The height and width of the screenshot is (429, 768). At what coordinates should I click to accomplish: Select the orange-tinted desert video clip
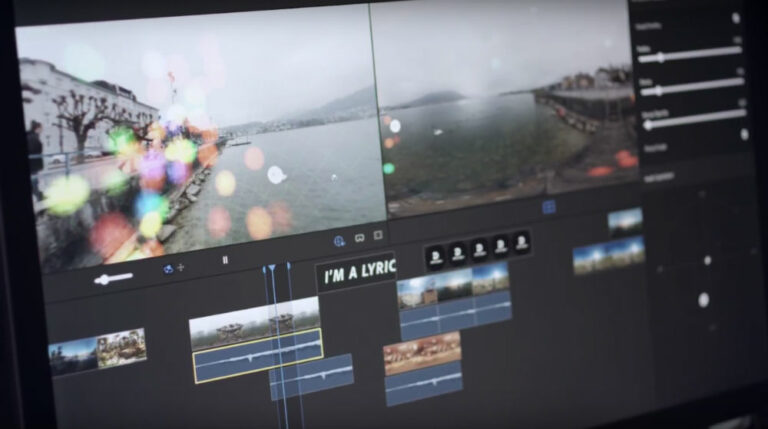[x=422, y=353]
